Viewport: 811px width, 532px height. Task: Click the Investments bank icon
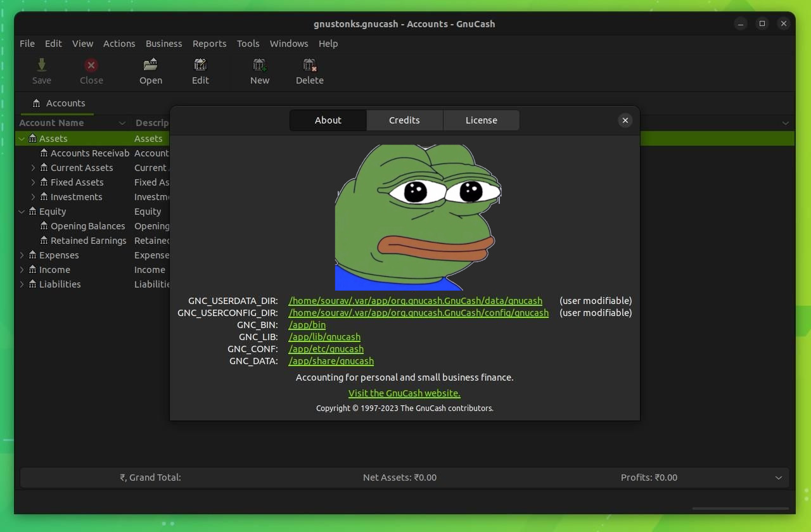point(44,197)
